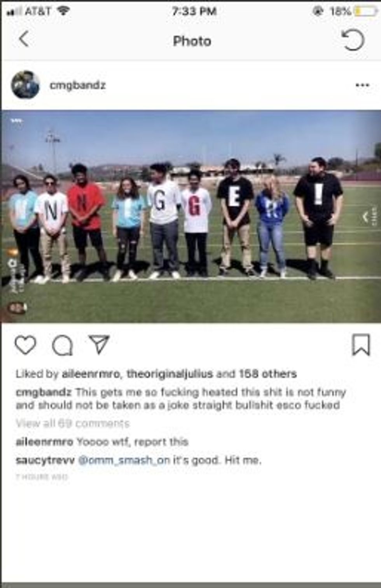This screenshot has width=381, height=588.
Task: Tap the paper-plane share icon
Action: pos(99,344)
